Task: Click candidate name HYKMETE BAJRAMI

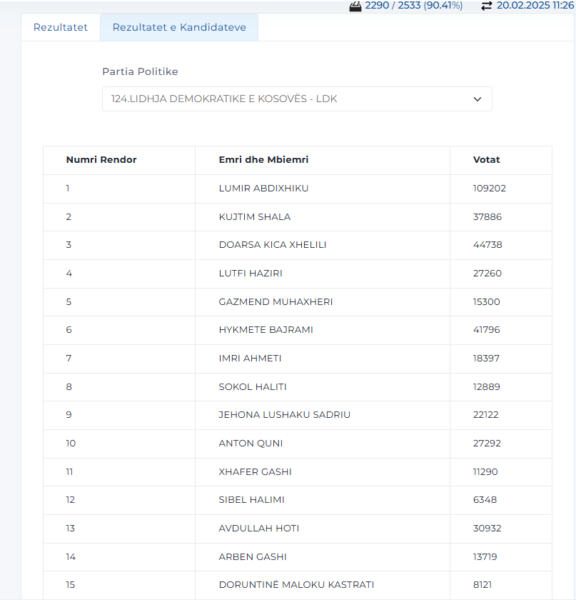Action: [266, 330]
